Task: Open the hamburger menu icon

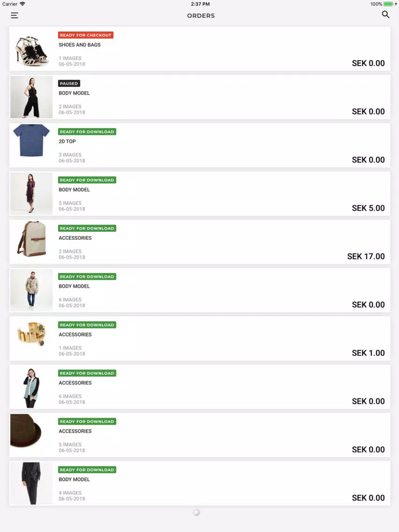Action: [14, 15]
